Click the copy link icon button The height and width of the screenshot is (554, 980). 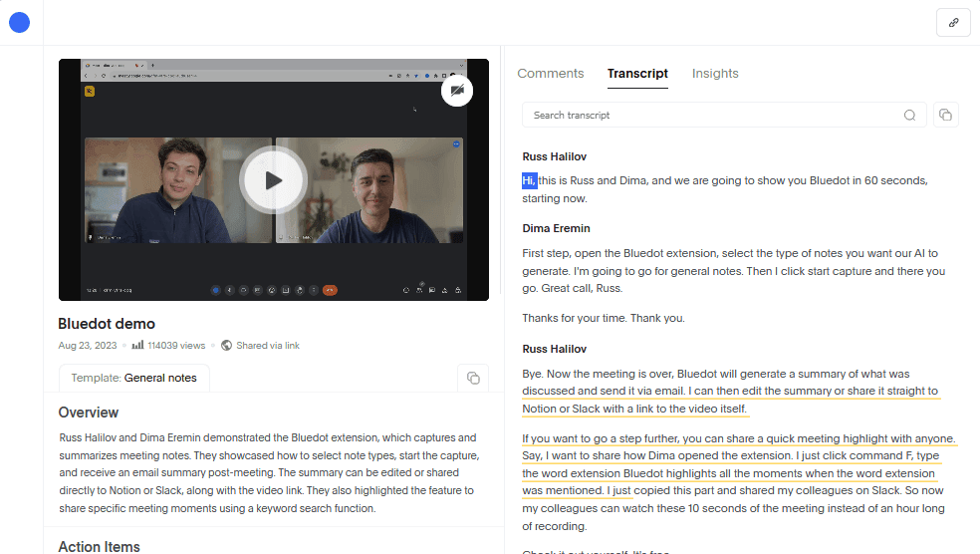(953, 23)
